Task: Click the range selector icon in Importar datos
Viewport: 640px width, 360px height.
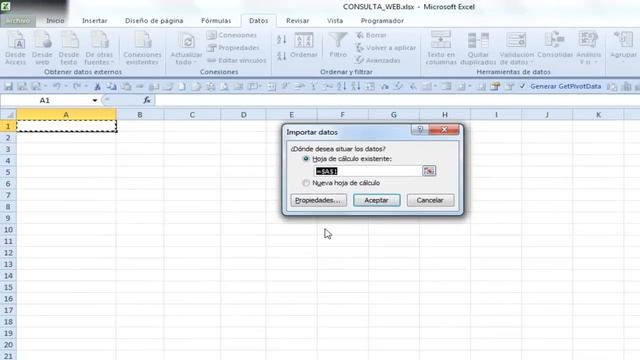Action: coord(429,171)
